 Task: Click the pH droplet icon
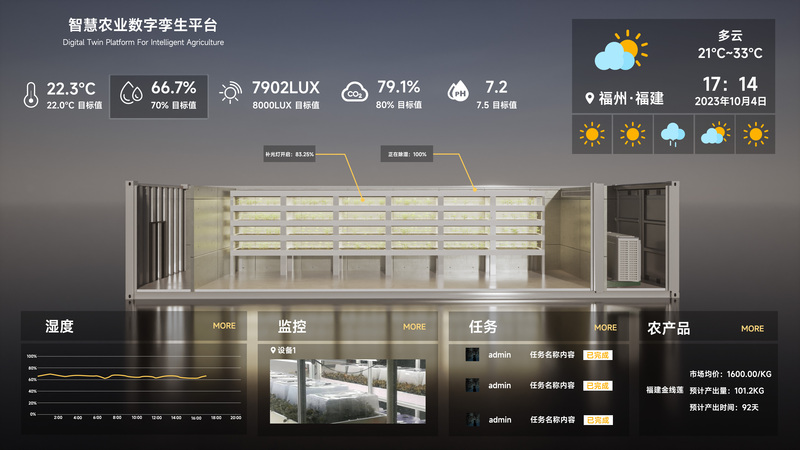(x=458, y=94)
